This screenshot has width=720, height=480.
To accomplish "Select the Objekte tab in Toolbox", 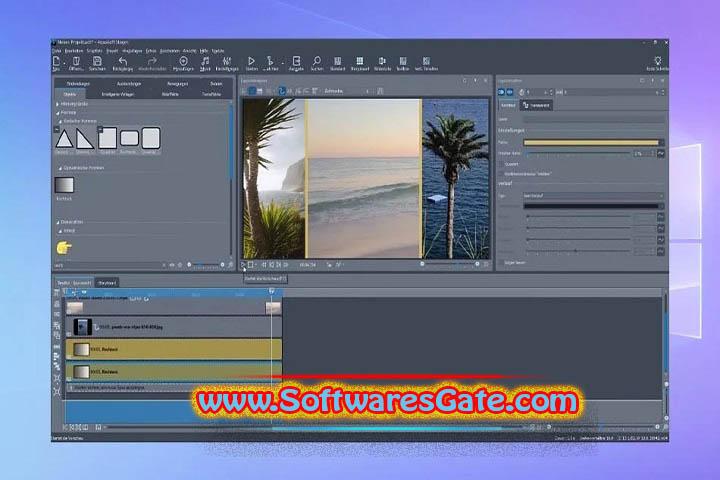I will click(x=70, y=94).
